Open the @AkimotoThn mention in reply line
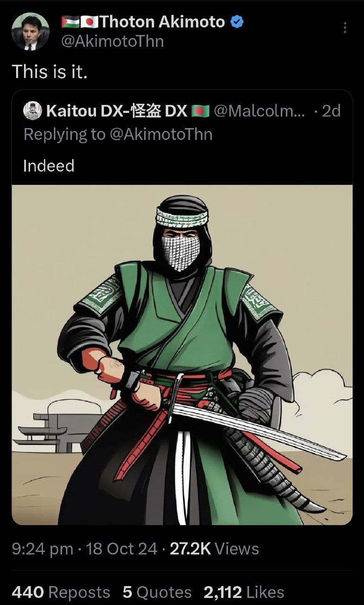The width and height of the screenshot is (364, 605). pyautogui.click(x=161, y=134)
